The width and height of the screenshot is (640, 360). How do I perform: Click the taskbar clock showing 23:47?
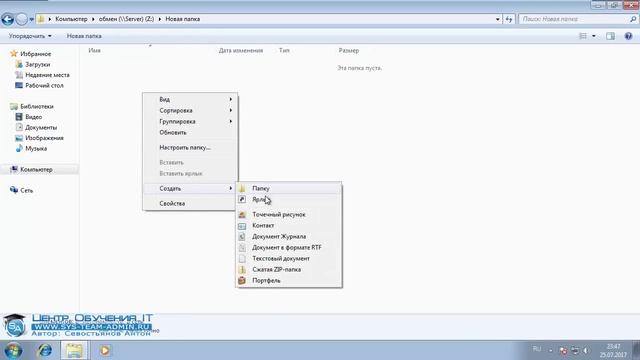click(x=613, y=351)
